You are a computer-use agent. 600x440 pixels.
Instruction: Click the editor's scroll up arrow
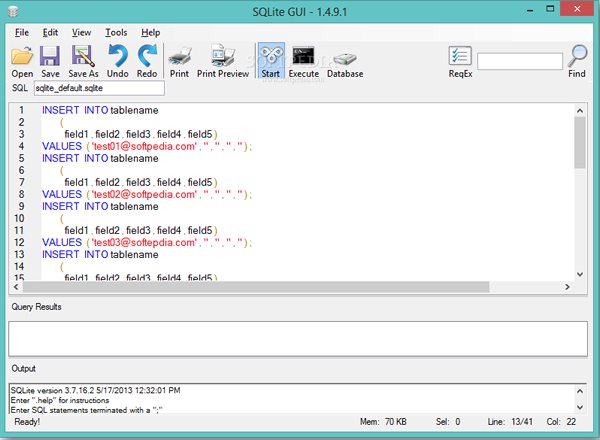pyautogui.click(x=580, y=111)
